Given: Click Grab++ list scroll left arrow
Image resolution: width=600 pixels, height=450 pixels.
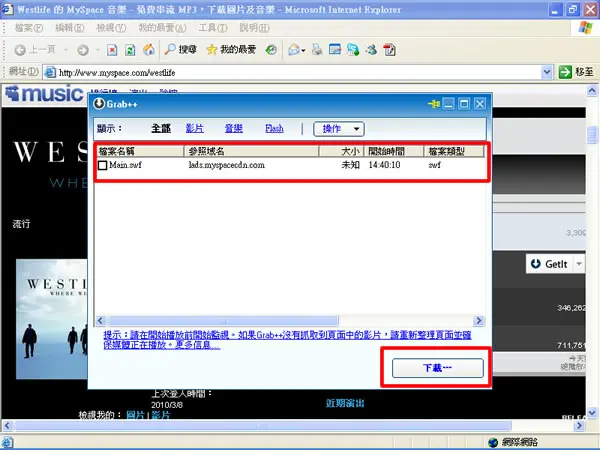Looking at the screenshot, I should pos(101,321).
